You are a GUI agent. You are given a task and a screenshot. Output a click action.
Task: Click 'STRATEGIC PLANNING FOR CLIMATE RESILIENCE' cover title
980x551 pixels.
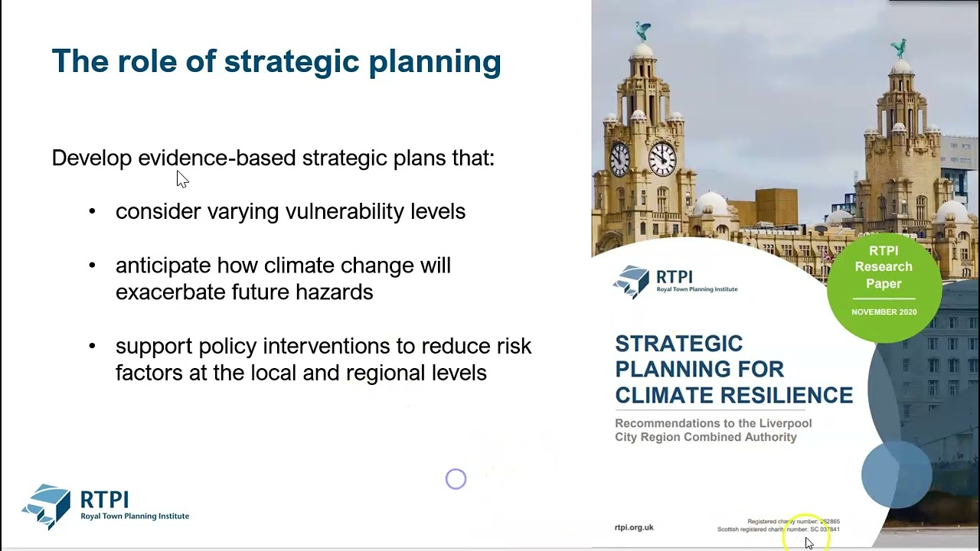[733, 370]
